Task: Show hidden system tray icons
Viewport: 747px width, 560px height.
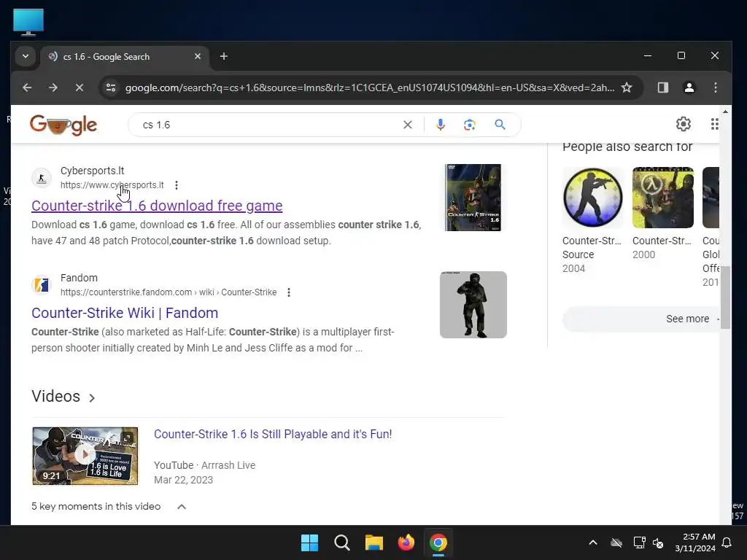Action: pos(593,542)
